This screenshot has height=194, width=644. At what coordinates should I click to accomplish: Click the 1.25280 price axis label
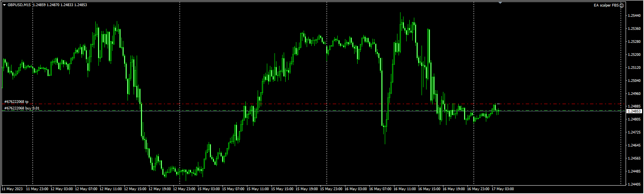(x=634, y=42)
